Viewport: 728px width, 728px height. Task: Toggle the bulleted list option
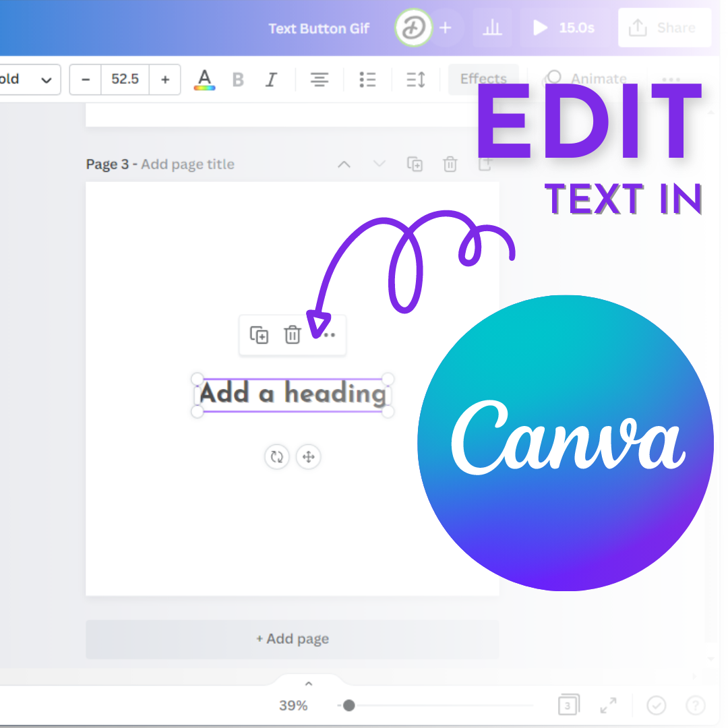pyautogui.click(x=368, y=80)
